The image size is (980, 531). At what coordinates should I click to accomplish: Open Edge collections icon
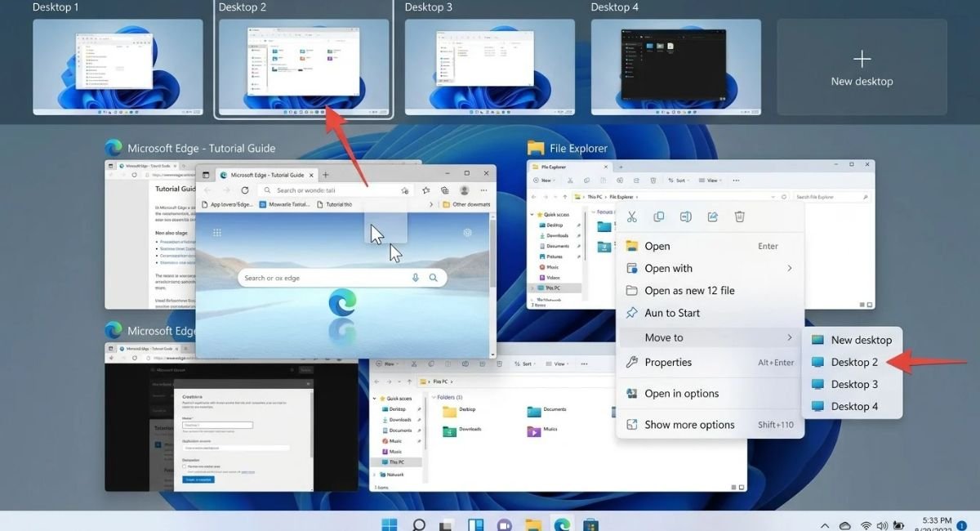[x=445, y=190]
